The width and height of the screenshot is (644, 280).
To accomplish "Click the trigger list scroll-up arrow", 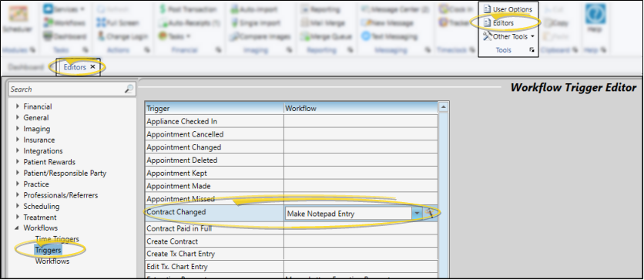I will pyautogui.click(x=443, y=107).
